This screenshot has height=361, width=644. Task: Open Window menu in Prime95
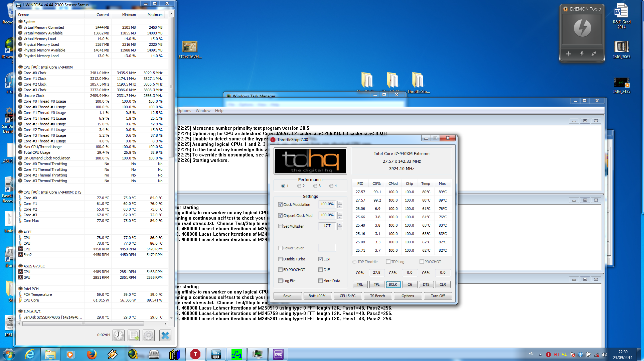click(x=203, y=111)
